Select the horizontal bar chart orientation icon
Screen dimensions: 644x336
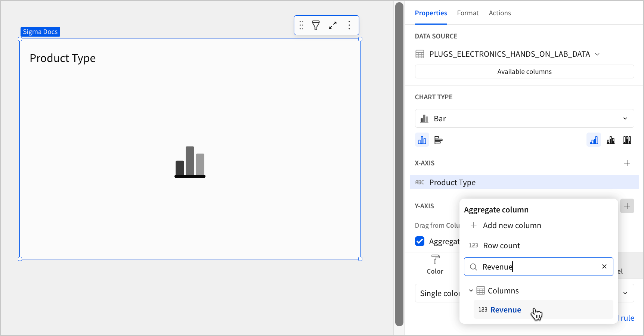coord(438,140)
